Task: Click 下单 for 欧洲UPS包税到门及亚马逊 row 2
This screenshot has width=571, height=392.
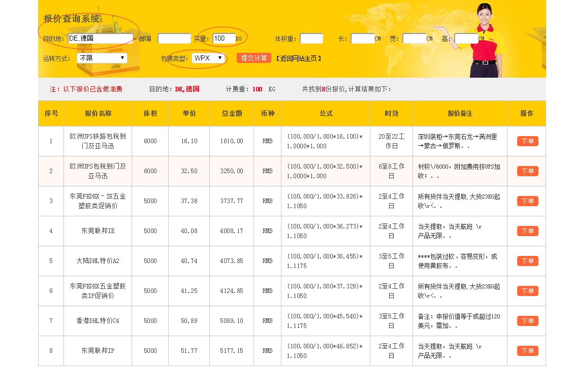Action: coord(527,171)
